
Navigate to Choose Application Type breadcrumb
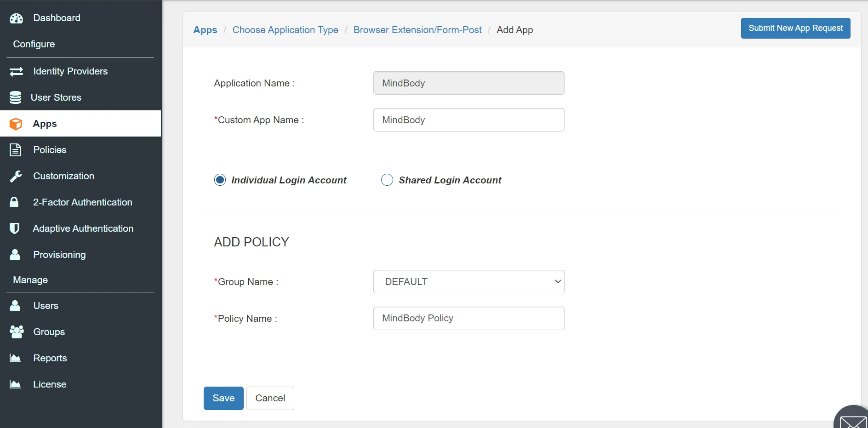(x=285, y=29)
